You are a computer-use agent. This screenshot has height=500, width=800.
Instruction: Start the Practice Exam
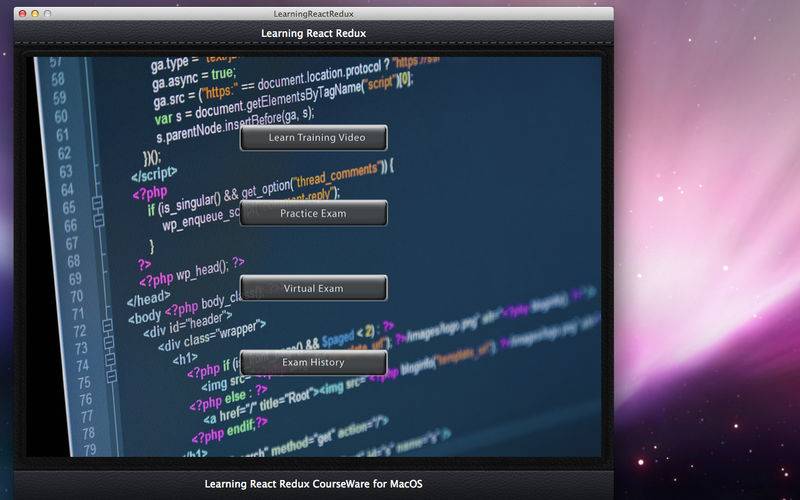tap(313, 213)
